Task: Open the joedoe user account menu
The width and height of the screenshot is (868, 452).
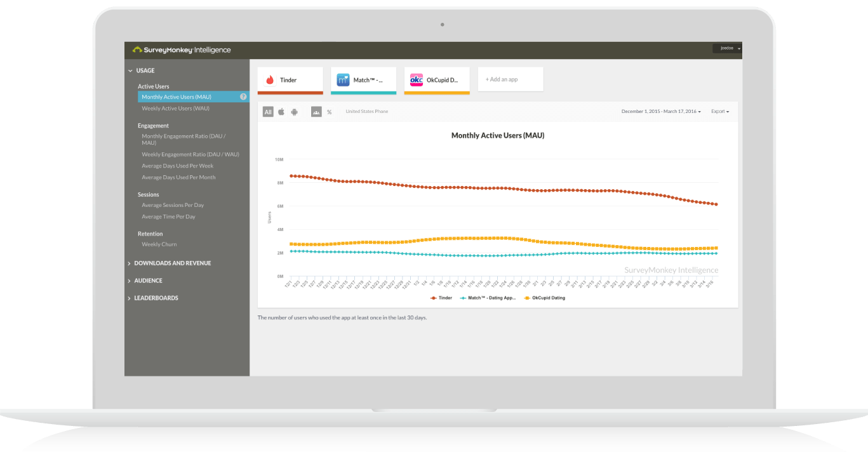Action: click(728, 48)
